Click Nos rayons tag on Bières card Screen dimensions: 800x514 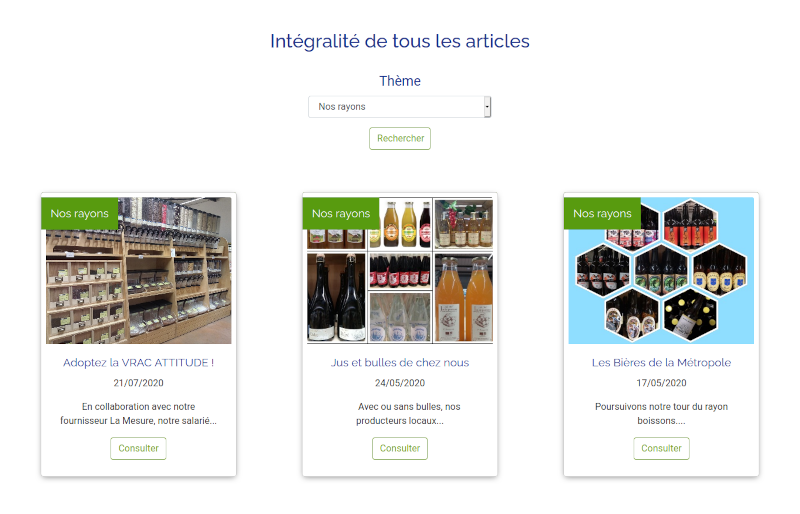coord(602,213)
